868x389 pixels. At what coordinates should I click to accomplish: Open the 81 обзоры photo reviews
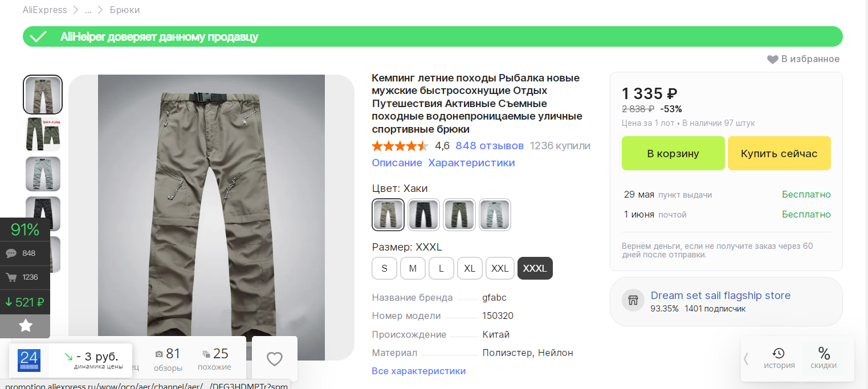168,359
